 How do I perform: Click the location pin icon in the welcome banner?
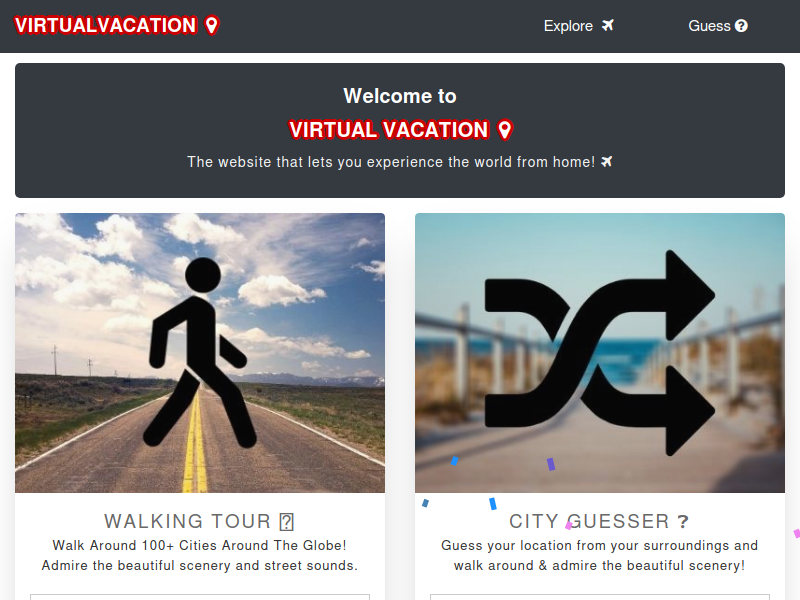505,130
